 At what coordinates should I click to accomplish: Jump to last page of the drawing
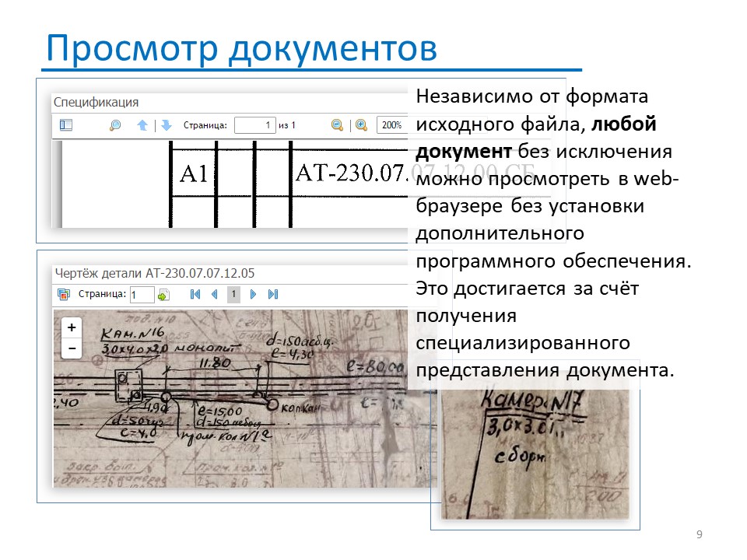(273, 294)
